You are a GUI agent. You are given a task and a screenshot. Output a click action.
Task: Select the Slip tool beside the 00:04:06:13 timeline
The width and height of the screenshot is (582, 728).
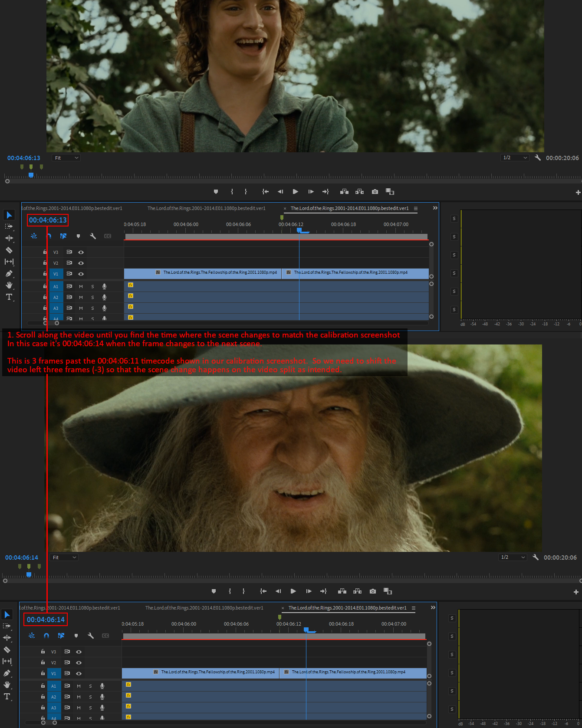tap(9, 262)
